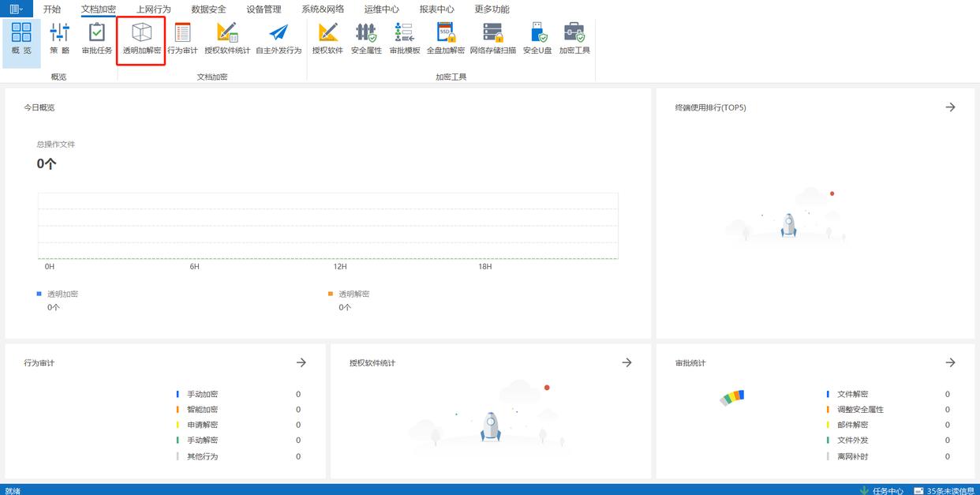This screenshot has width=980, height=495.
Task: Open the 安全属性 tool
Action: (x=366, y=39)
